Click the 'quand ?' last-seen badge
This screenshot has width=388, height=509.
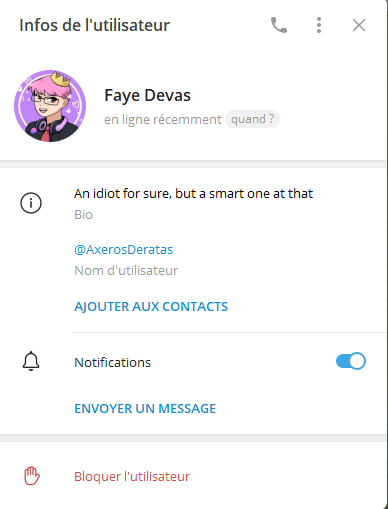(x=252, y=119)
